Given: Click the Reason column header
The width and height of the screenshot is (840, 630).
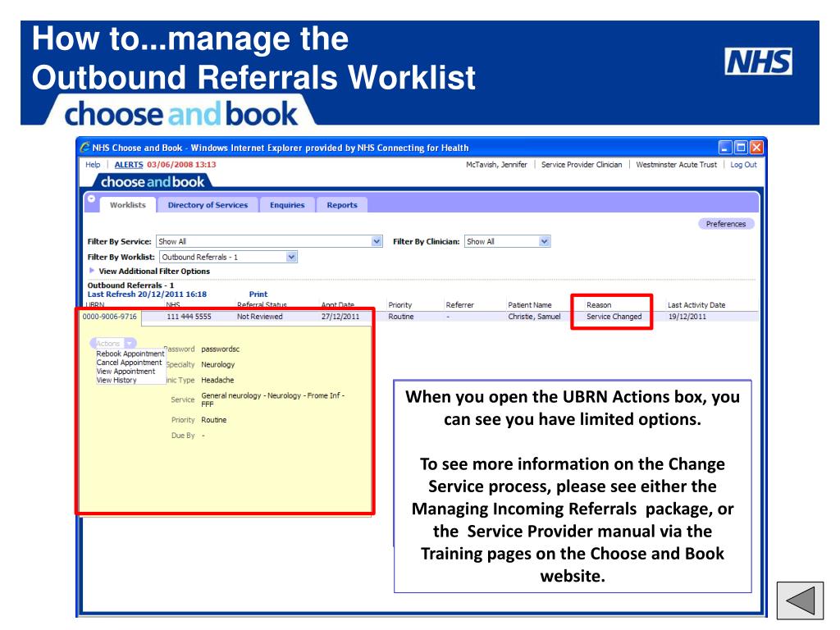Looking at the screenshot, I should click(x=599, y=305).
